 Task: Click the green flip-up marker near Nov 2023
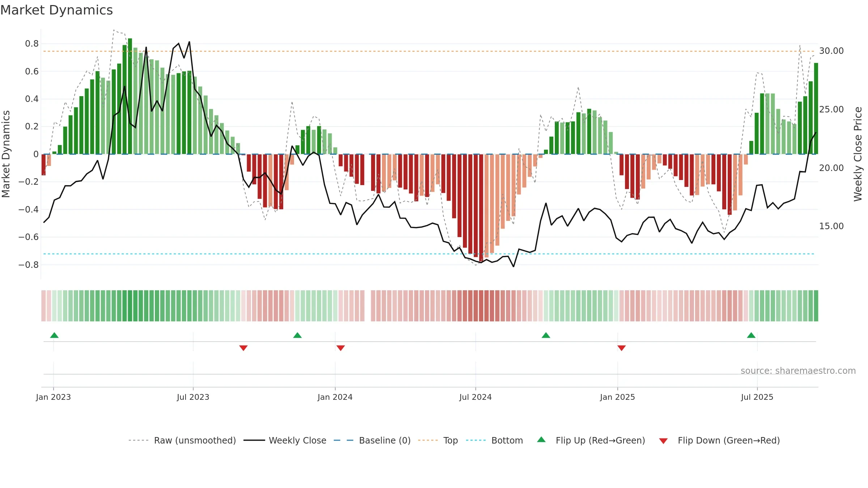[x=297, y=335]
